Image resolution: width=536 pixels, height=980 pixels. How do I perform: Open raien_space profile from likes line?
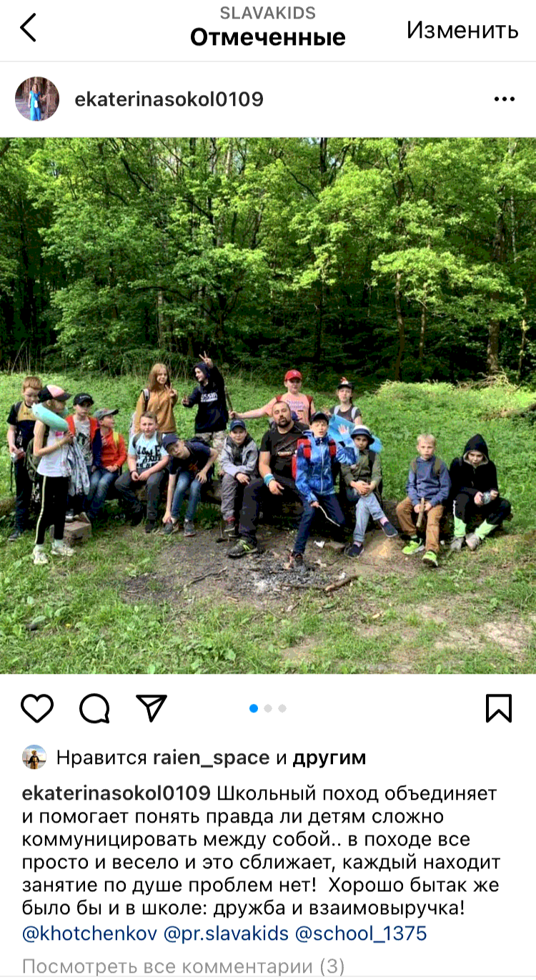212,758
